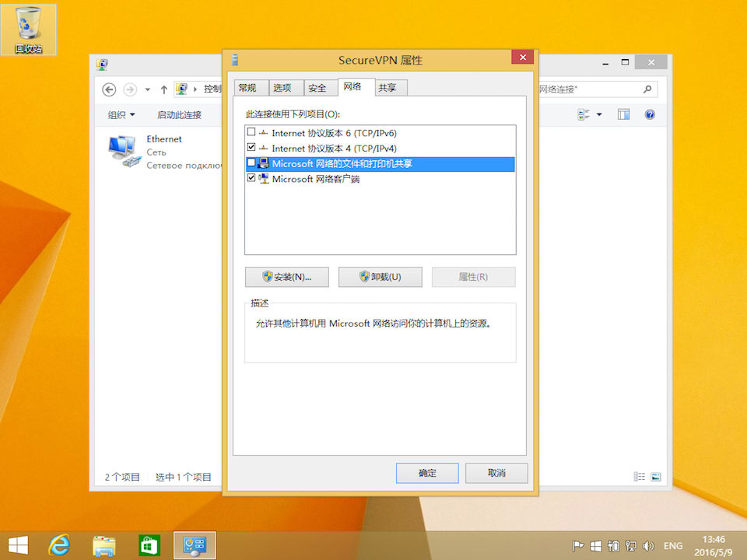This screenshot has width=747, height=560.
Task: Open the Windows Start button
Action: (18, 545)
